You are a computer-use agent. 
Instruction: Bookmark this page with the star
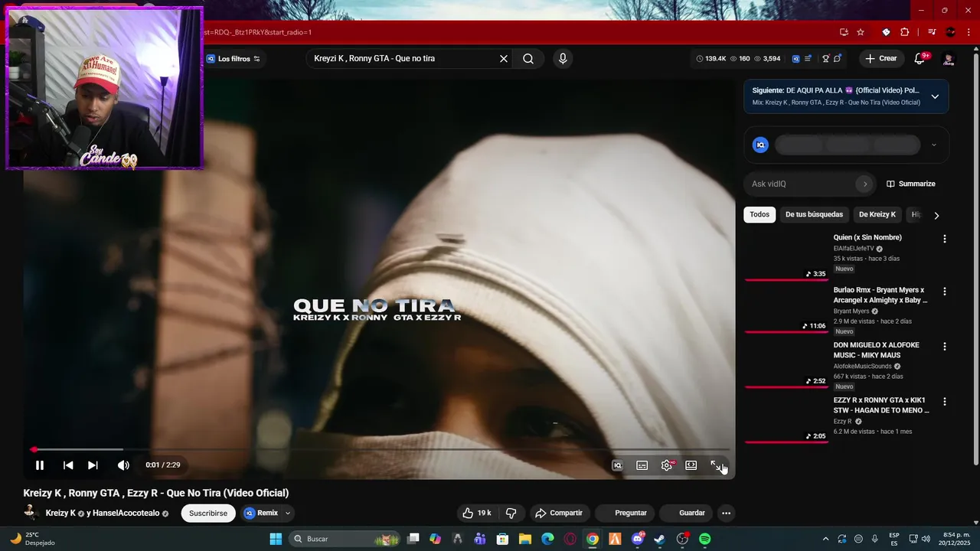[861, 32]
